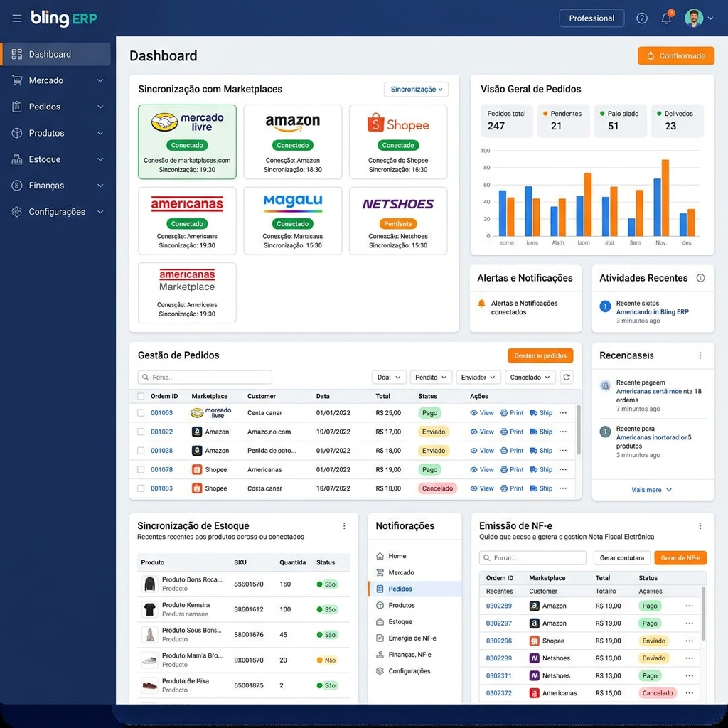The image size is (728, 728).
Task: Click the Configurações gear icon in sidebar
Action: [x=17, y=212]
